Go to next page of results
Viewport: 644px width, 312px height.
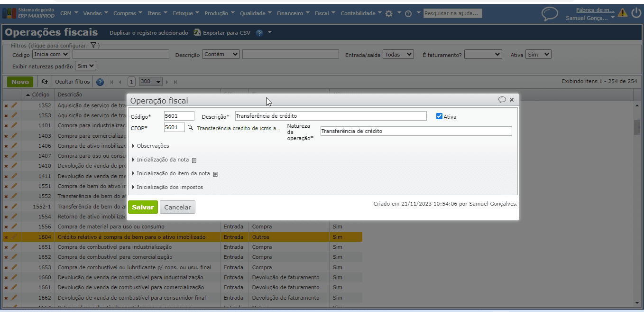coord(167,82)
